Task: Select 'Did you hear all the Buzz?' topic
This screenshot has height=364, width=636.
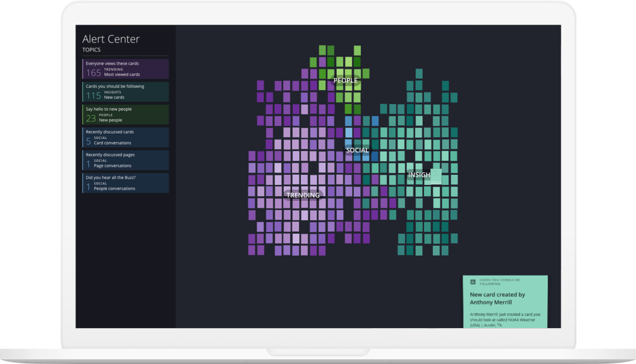Action: [x=126, y=183]
